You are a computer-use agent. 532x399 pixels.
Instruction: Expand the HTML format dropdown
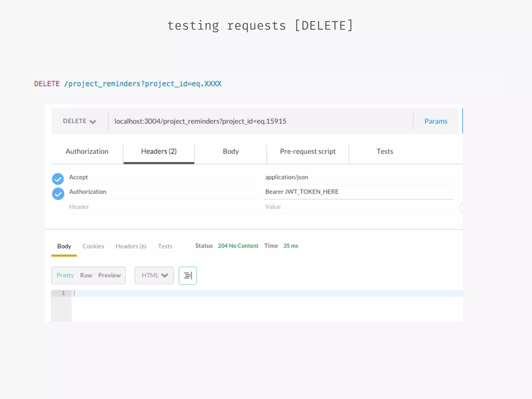(154, 275)
